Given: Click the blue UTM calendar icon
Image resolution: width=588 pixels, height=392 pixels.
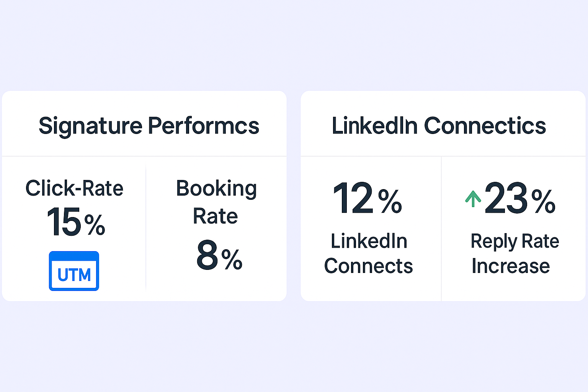Looking at the screenshot, I should coord(74,271).
